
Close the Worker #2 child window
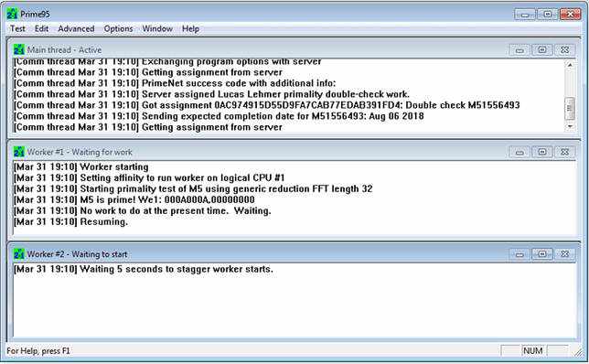564,254
